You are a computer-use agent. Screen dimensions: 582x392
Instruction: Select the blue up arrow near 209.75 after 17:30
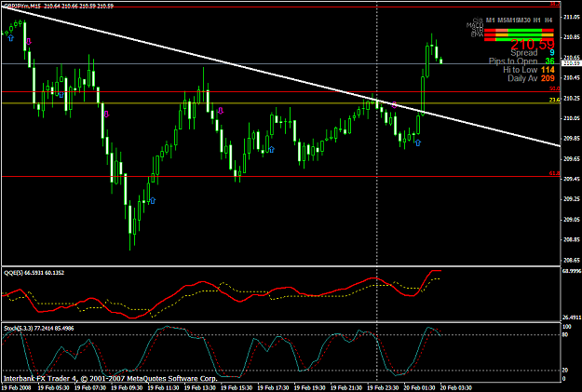click(271, 149)
